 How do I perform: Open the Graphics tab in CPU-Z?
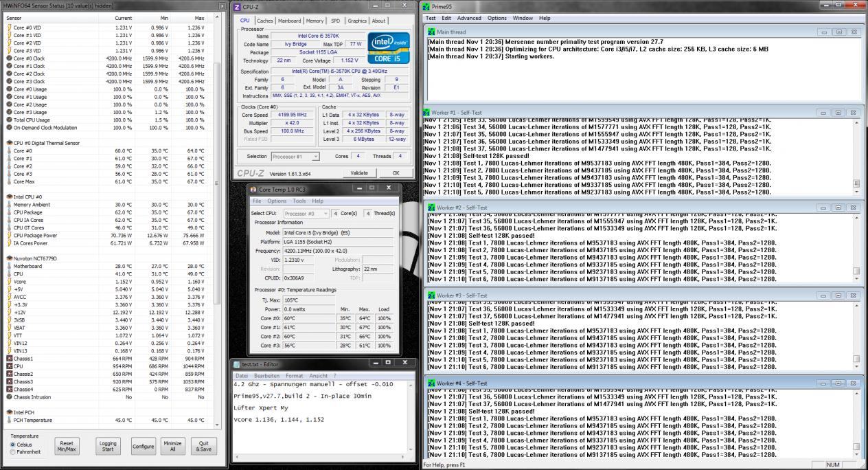click(x=357, y=21)
